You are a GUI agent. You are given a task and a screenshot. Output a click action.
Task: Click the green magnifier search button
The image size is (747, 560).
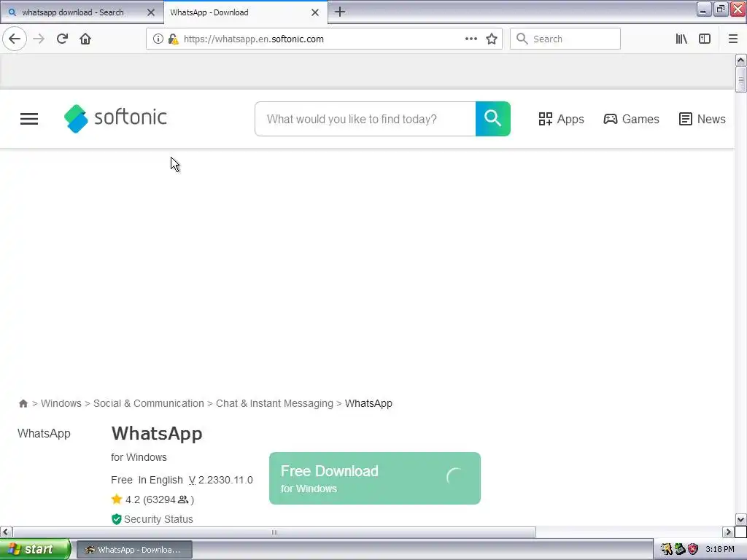pyautogui.click(x=492, y=119)
